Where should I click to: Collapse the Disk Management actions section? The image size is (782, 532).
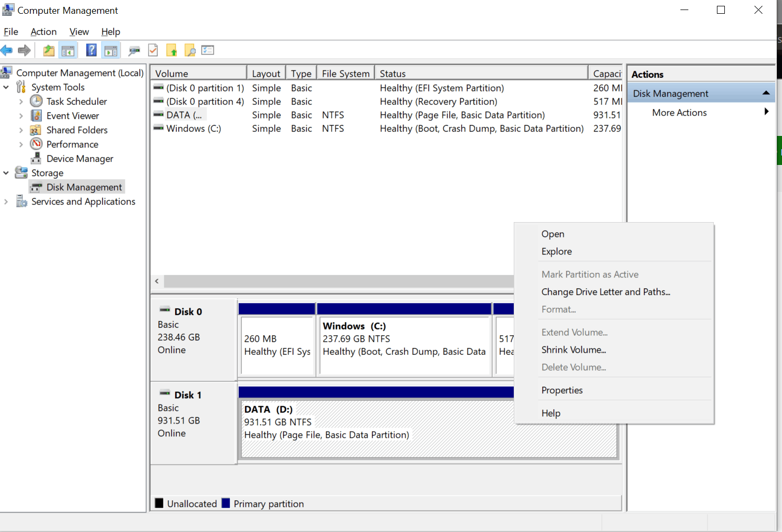coord(766,93)
